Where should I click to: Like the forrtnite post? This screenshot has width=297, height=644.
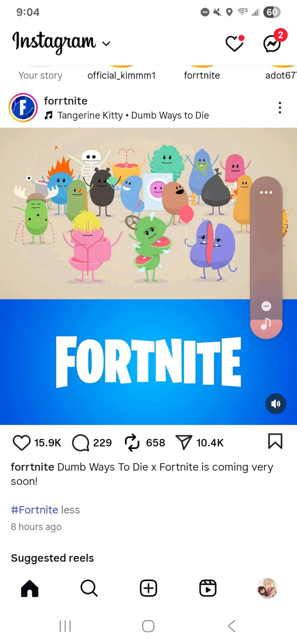pyautogui.click(x=21, y=442)
